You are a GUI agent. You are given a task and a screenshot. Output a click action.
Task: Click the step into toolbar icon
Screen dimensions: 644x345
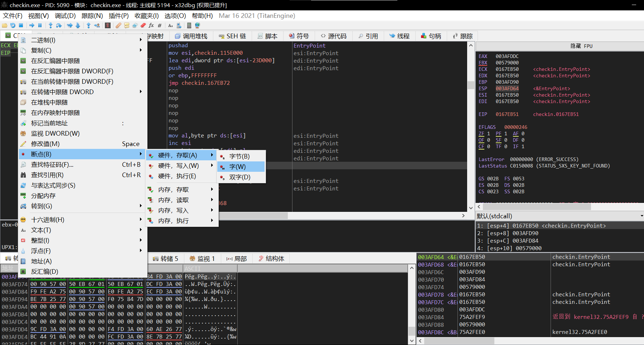(50, 25)
